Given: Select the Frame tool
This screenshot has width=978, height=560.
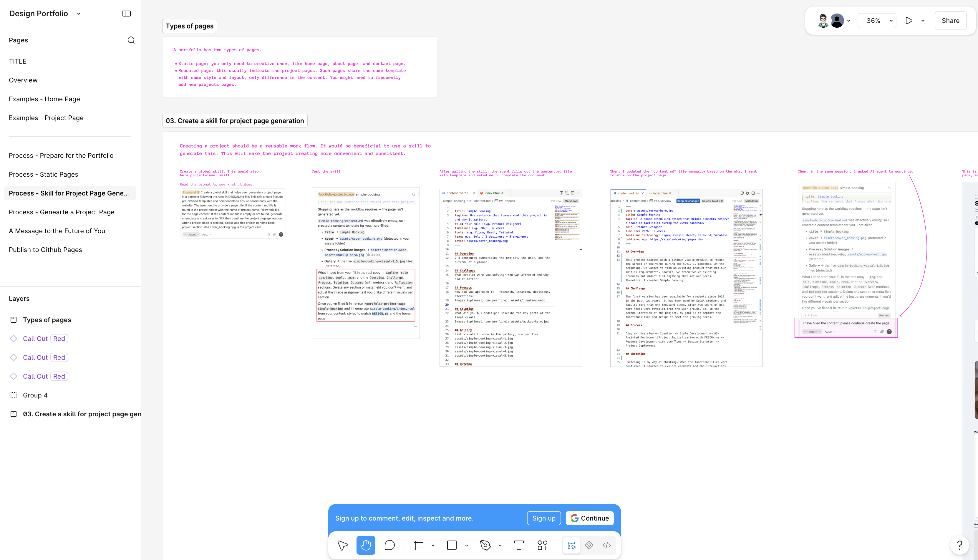Looking at the screenshot, I should coord(418,545).
